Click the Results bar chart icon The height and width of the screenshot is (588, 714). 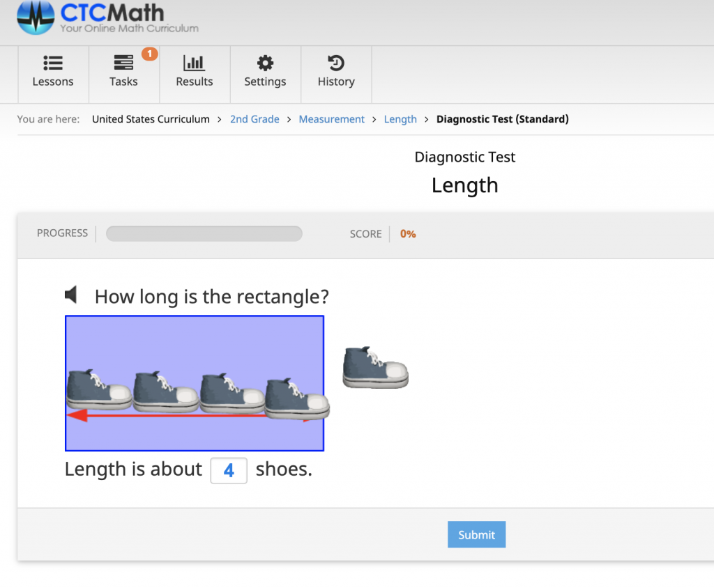195,63
